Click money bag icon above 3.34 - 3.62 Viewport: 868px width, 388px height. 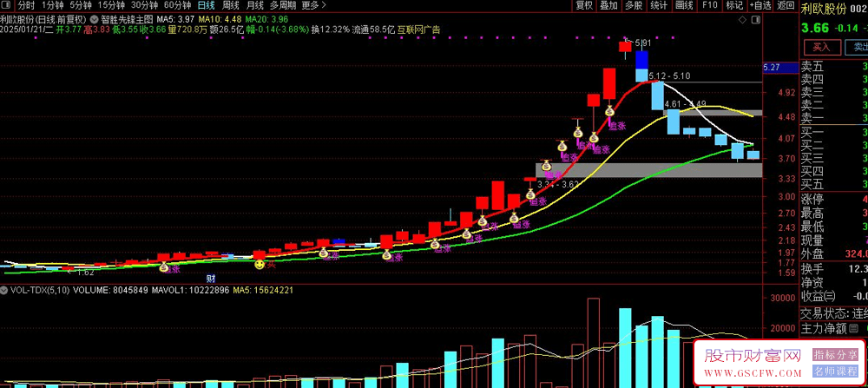(x=546, y=166)
